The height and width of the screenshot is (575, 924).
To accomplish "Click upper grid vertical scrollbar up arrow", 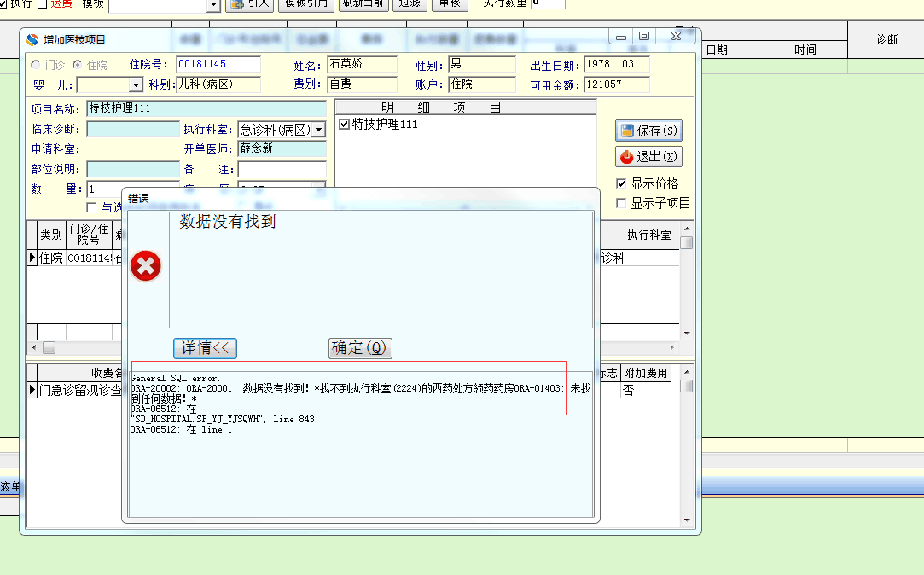I will click(687, 228).
